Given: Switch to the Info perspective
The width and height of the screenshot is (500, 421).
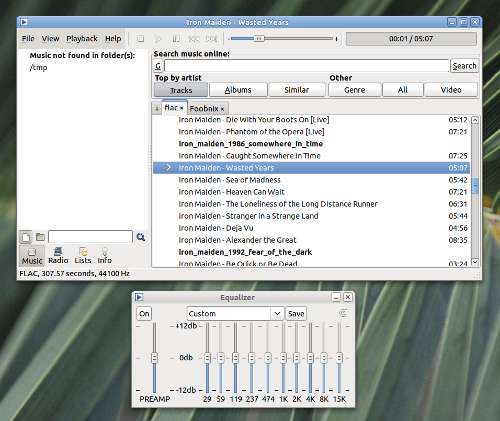Looking at the screenshot, I should [x=104, y=256].
